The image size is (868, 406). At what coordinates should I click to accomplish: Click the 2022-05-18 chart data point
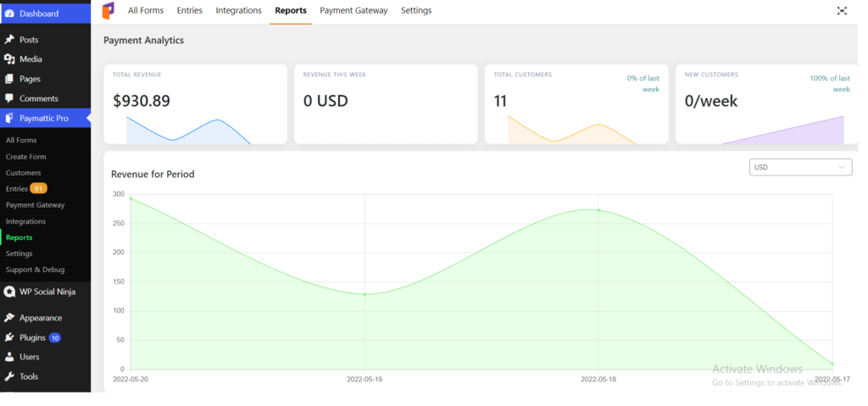point(598,210)
